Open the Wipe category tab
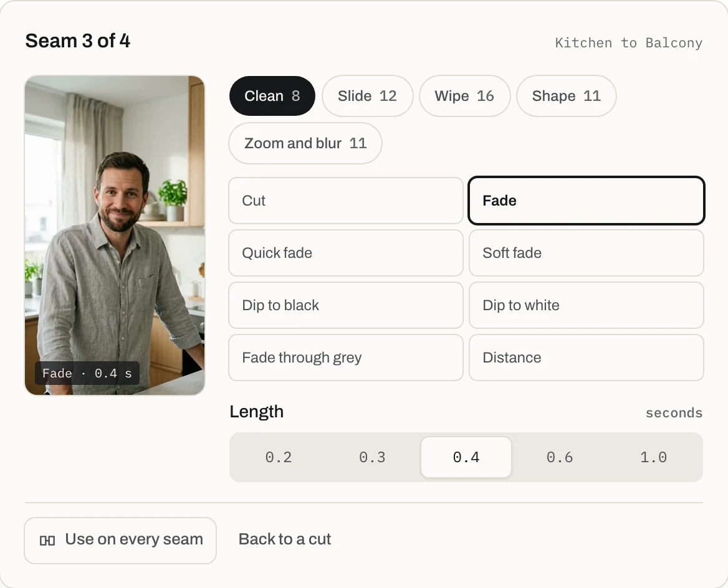 click(x=464, y=96)
